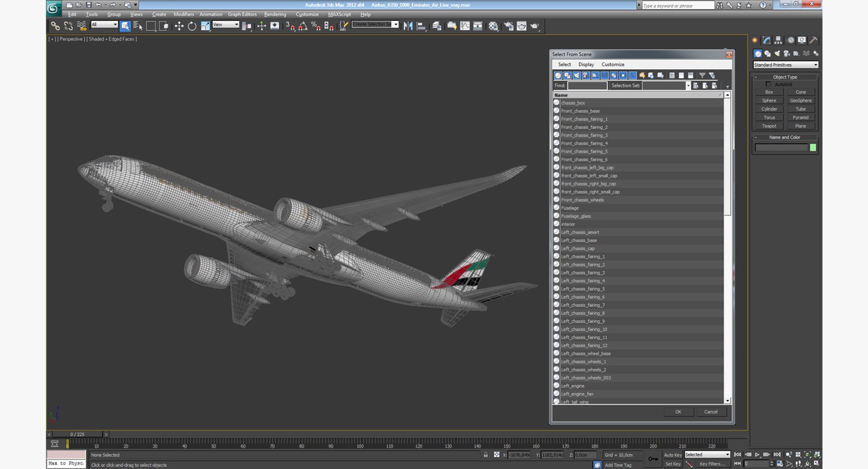This screenshot has height=469, width=868.
Task: Click the Auto Key button
Action: (672, 455)
